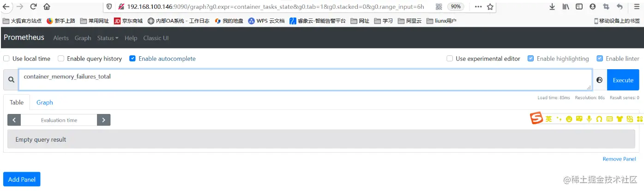Click the QR code icon in address bar

point(439,6)
